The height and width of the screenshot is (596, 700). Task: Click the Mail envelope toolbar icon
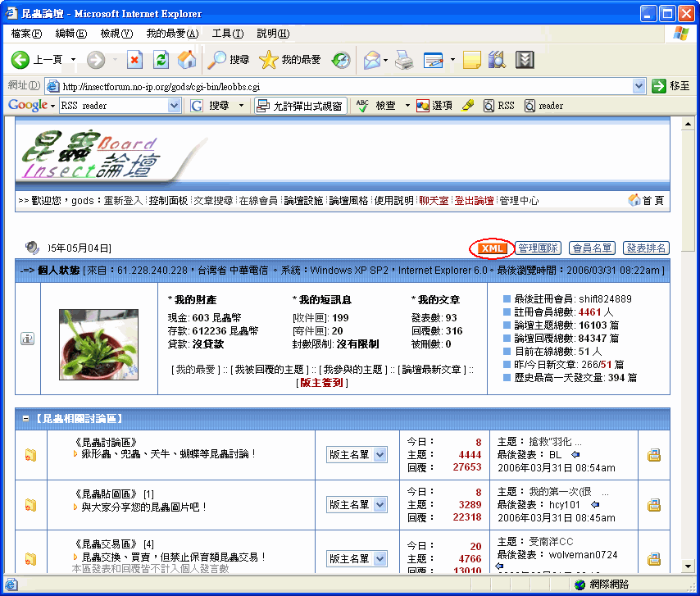372,59
